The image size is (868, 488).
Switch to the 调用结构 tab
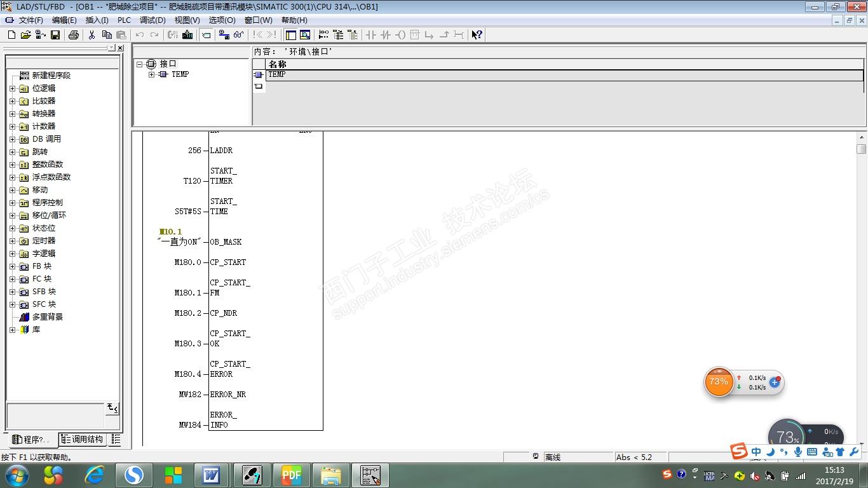(x=83, y=439)
